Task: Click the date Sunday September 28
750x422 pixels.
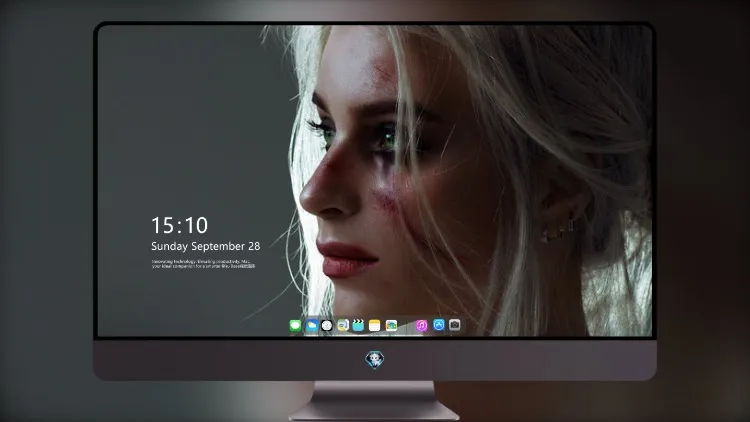Action: click(x=206, y=246)
